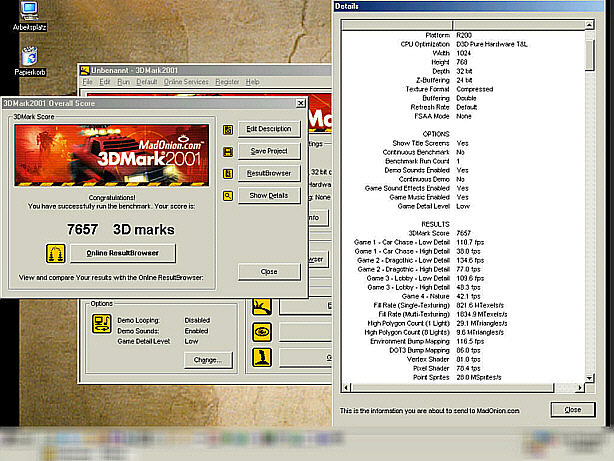Viewport: 614px width, 461px height.
Task: Open the Edit menu
Action: [105, 82]
